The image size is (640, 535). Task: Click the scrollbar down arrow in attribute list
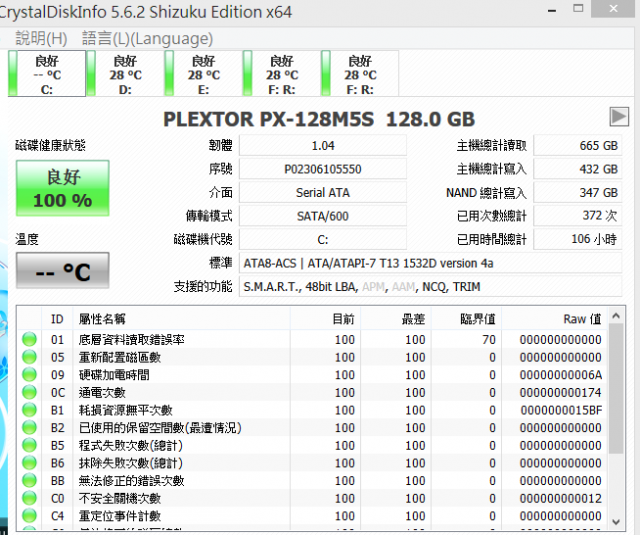coord(616,522)
